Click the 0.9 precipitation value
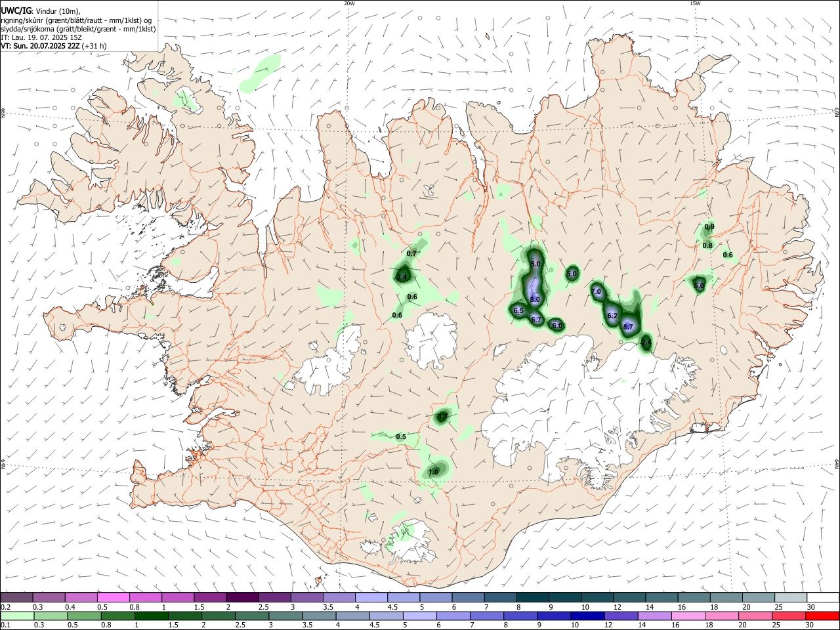 [x=709, y=227]
